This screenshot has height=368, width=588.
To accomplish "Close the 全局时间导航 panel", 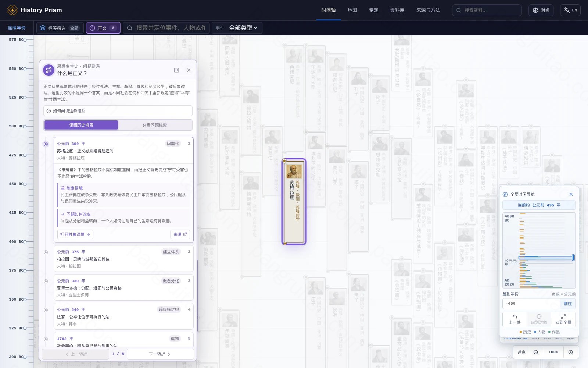I will [x=571, y=194].
